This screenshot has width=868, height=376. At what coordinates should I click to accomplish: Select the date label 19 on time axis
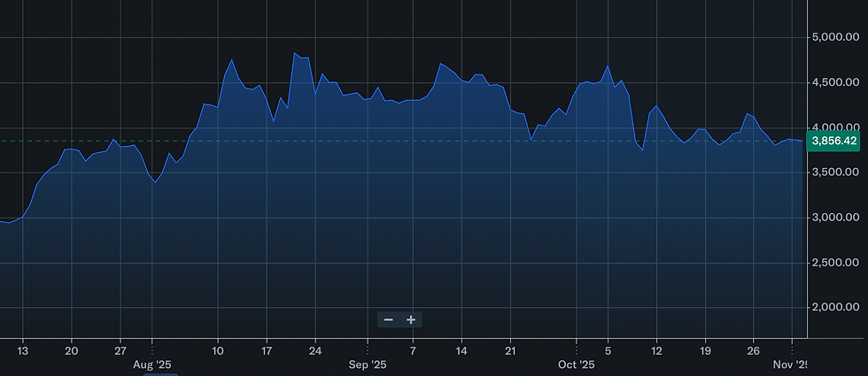tap(705, 350)
